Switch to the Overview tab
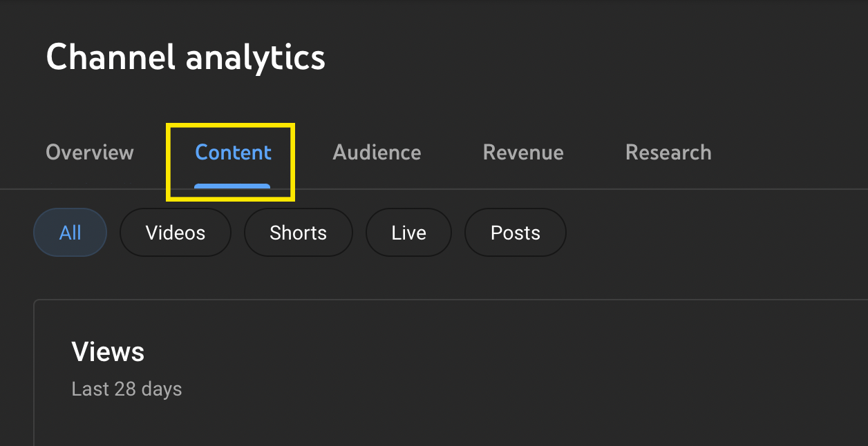This screenshot has width=868, height=446. [90, 153]
